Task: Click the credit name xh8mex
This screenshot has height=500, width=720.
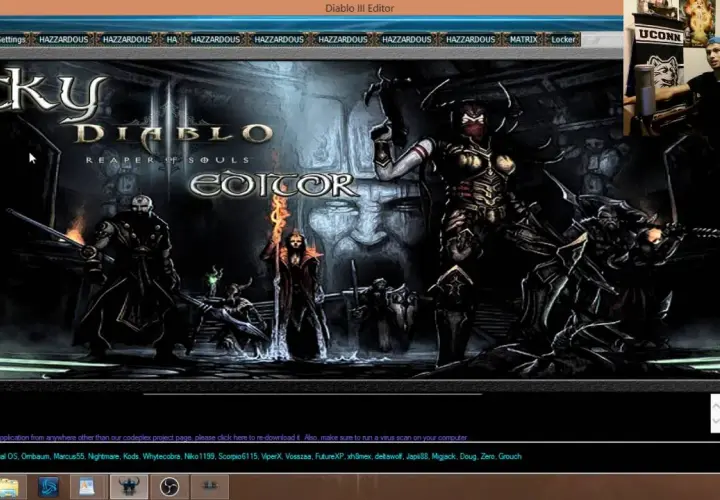Action: [x=359, y=456]
